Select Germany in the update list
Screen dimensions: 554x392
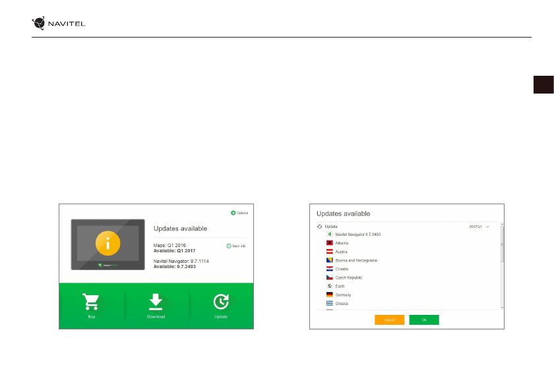click(x=343, y=294)
